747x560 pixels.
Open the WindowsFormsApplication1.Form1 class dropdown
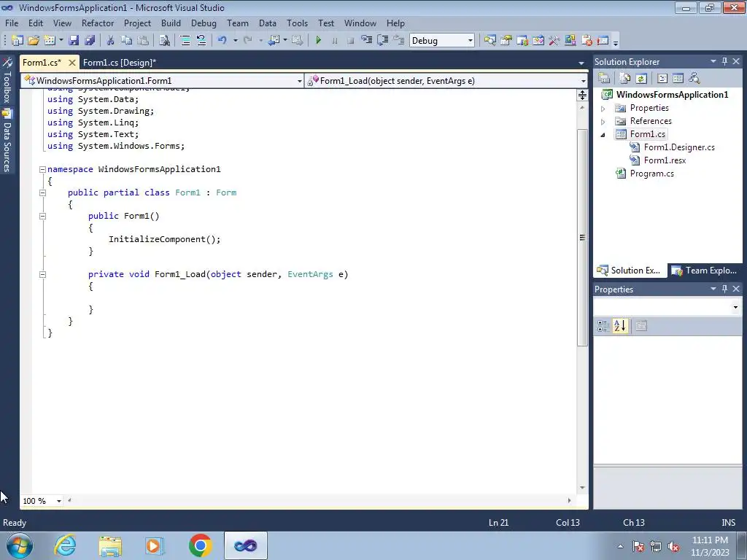click(x=299, y=81)
